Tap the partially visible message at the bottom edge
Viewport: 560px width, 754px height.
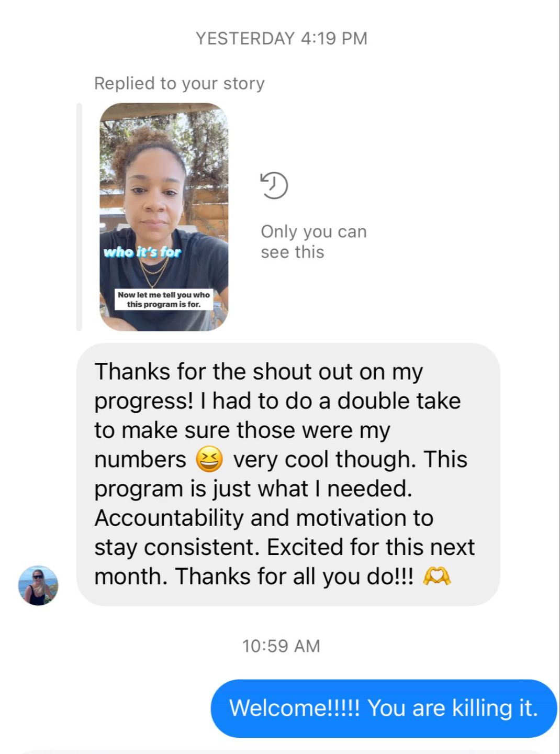pyautogui.click(x=283, y=751)
